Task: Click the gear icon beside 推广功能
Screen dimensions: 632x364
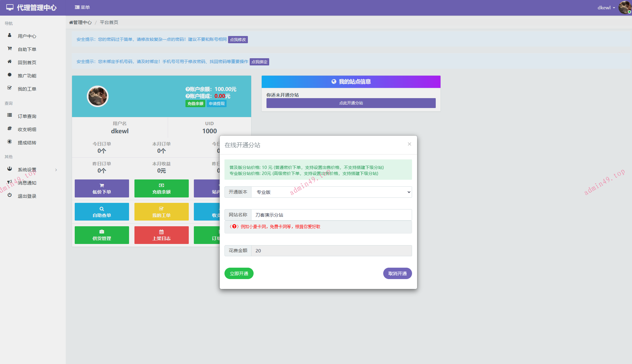Action: coord(10,75)
